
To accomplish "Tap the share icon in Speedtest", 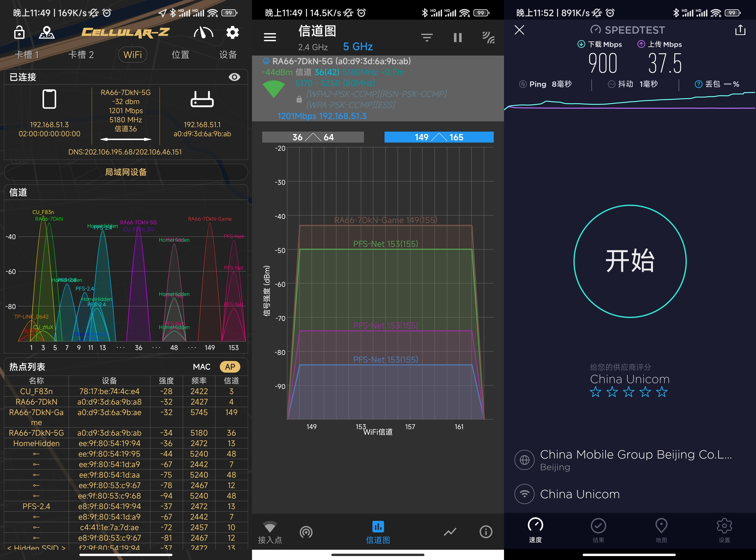I will tap(740, 30).
